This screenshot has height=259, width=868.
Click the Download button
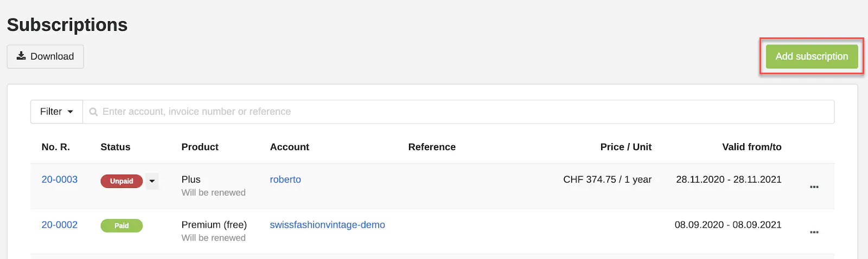coord(45,56)
